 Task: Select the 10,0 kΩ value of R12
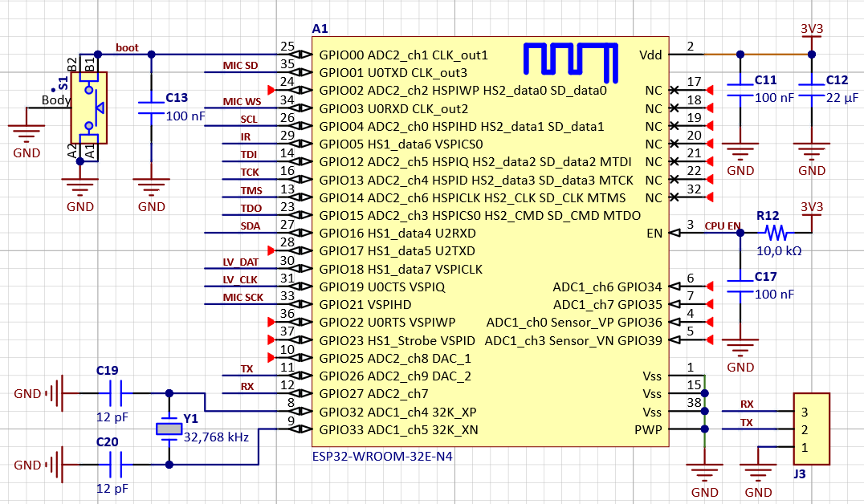(779, 251)
